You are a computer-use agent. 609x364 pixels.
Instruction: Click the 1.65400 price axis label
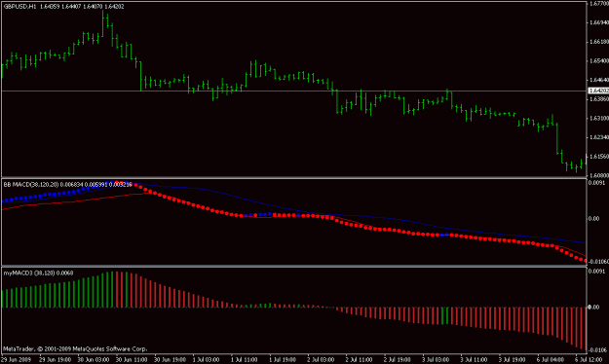tap(599, 61)
